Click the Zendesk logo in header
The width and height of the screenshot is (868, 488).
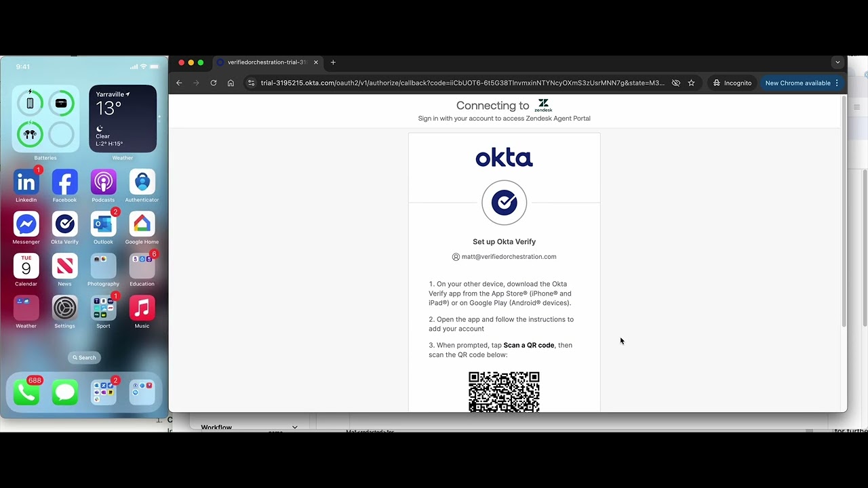click(543, 105)
